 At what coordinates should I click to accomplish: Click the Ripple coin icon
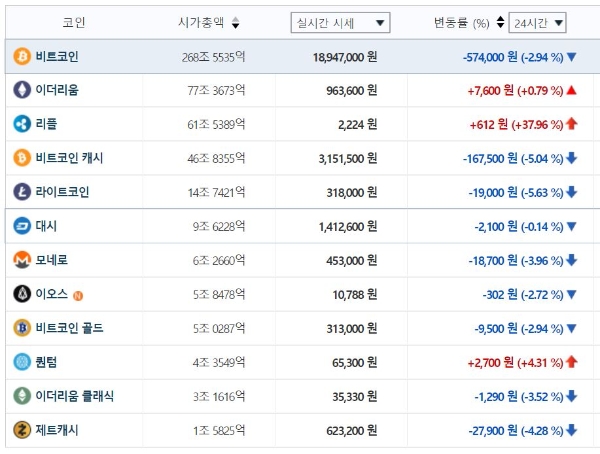(x=22, y=124)
